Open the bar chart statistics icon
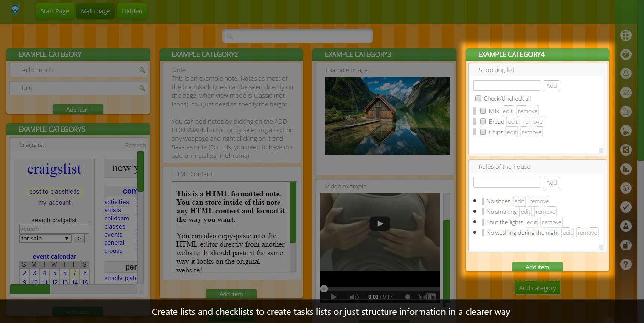The height and width of the screenshot is (323, 644). pyautogui.click(x=625, y=169)
